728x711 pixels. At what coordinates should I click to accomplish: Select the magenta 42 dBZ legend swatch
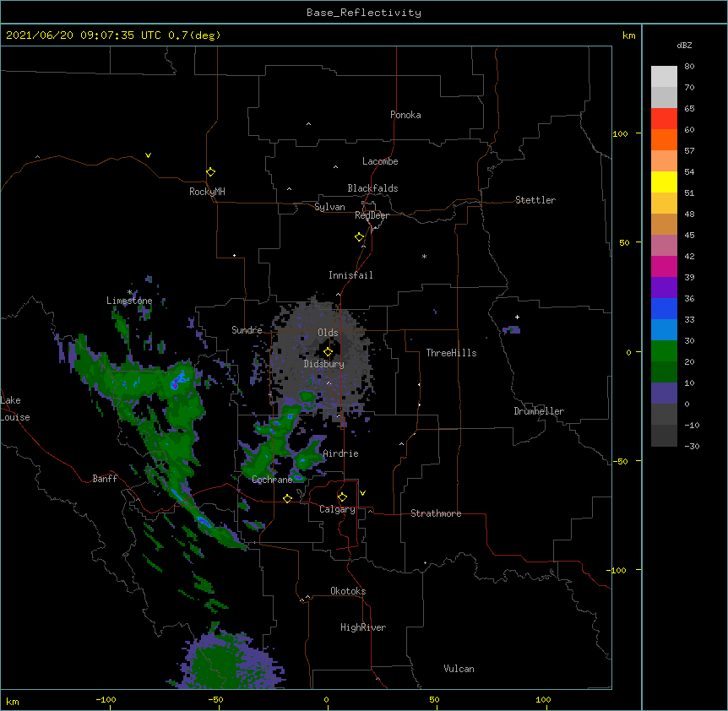click(x=664, y=266)
